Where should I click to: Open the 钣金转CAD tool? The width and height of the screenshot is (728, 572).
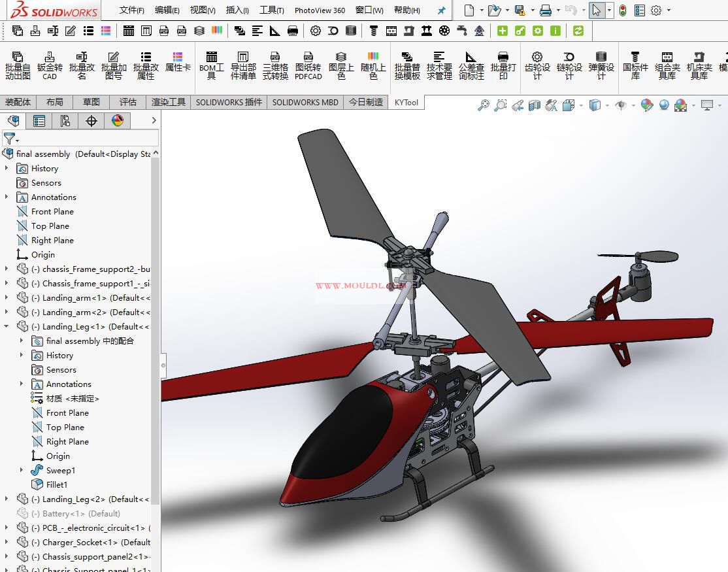pos(50,65)
